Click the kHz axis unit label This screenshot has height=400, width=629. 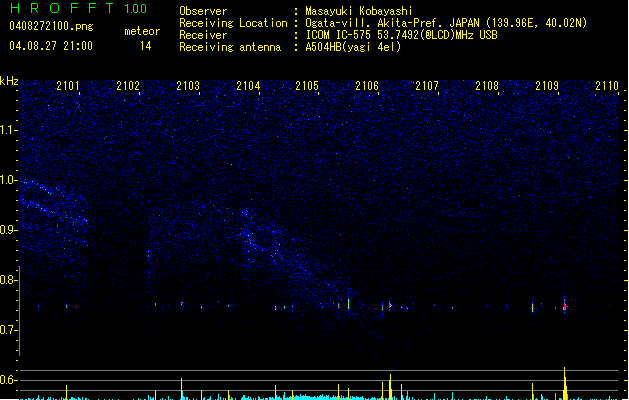click(9, 81)
